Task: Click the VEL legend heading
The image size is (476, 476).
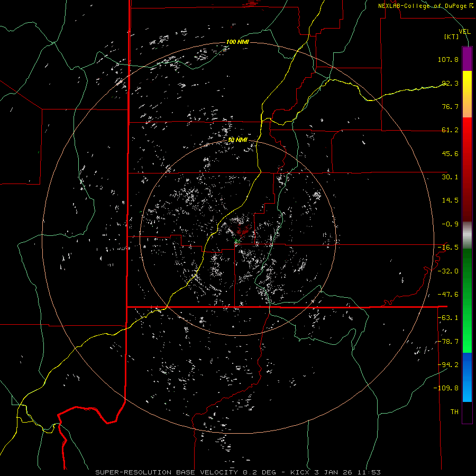Action: click(465, 32)
